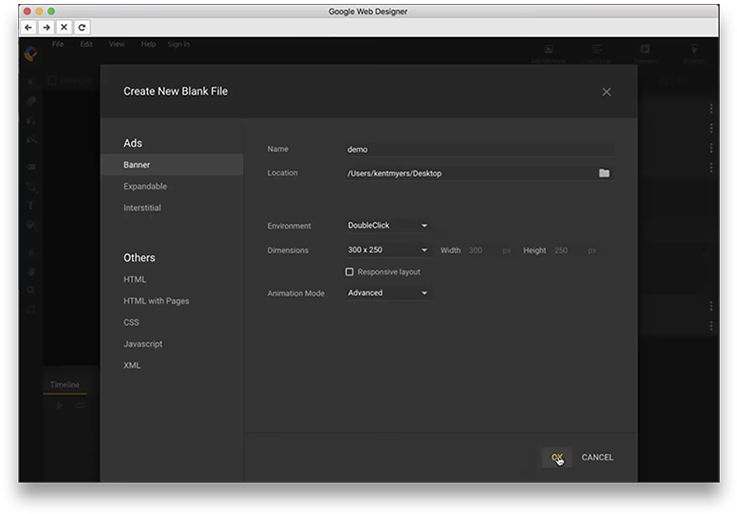This screenshot has height=514, width=737.
Task: Click the Name input field containing demo
Action: point(479,149)
